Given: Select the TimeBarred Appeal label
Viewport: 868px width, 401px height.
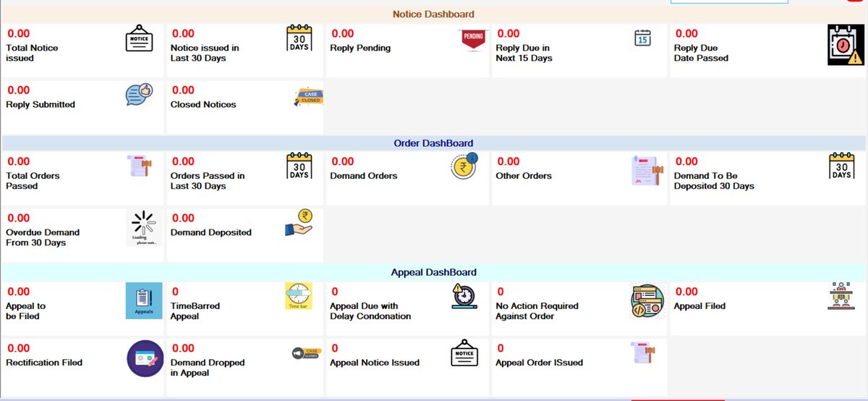Looking at the screenshot, I should tap(195, 311).
